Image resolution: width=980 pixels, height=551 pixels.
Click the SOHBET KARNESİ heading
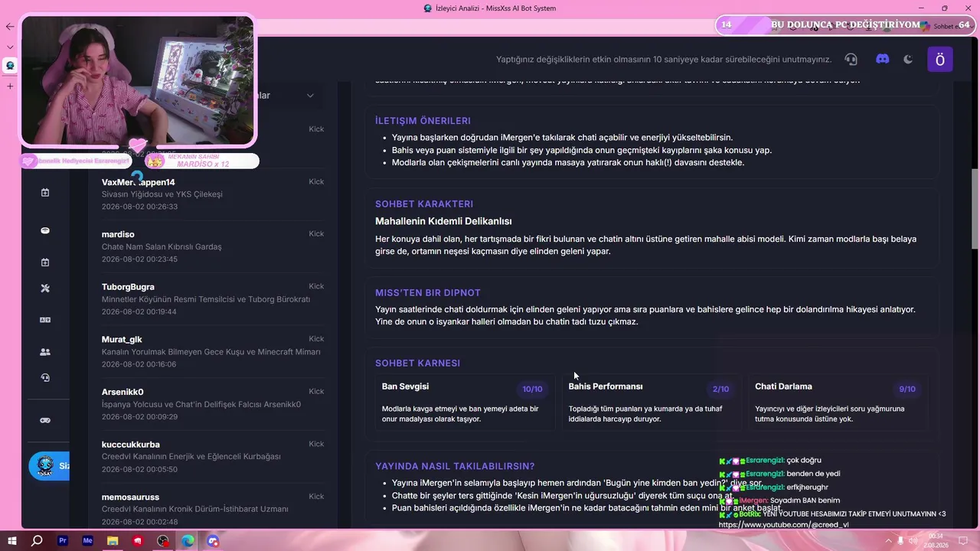pyautogui.click(x=417, y=364)
